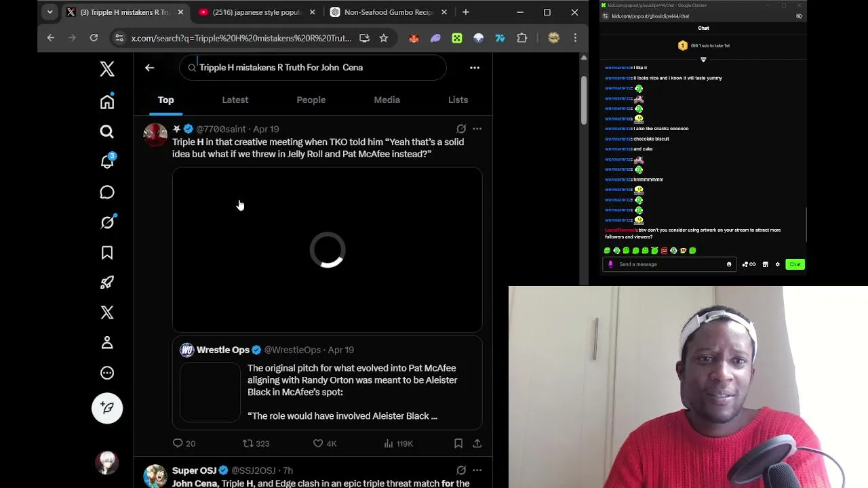Click the green Chat send button in Kick
The height and width of the screenshot is (488, 868).
coord(795,264)
